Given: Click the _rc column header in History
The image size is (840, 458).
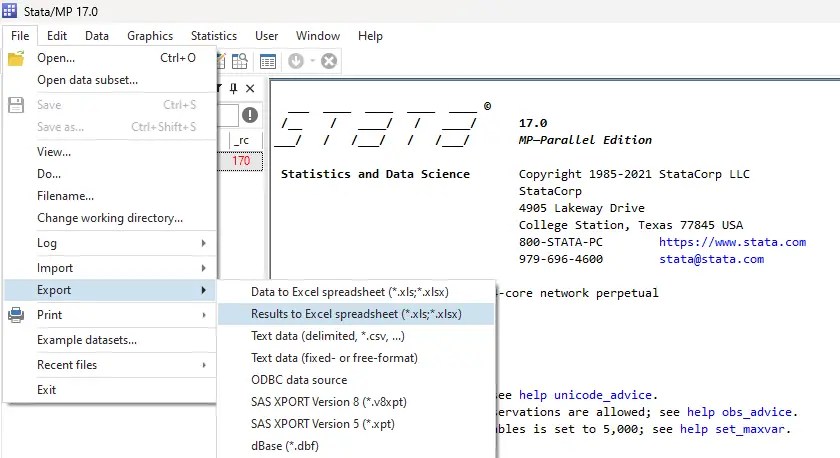Looking at the screenshot, I should click(x=241, y=140).
